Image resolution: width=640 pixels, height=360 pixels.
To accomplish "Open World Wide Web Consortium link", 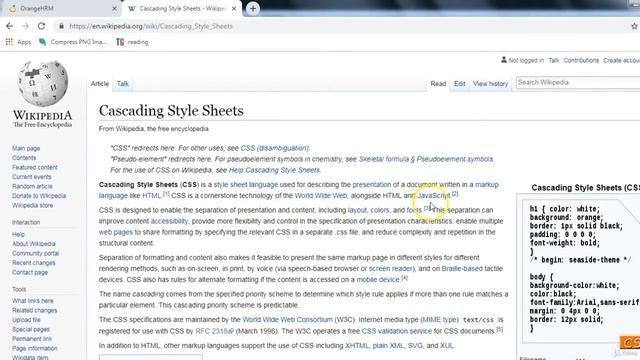I will [x=287, y=320].
